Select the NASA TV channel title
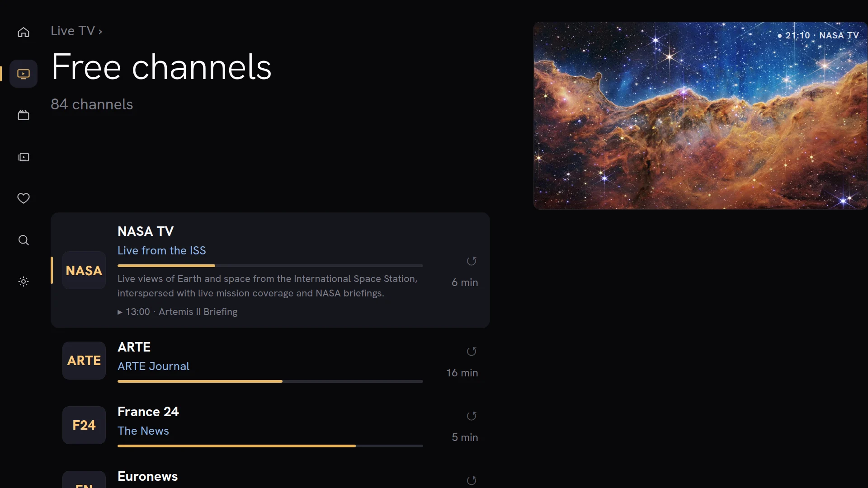Image resolution: width=868 pixels, height=488 pixels. (146, 231)
